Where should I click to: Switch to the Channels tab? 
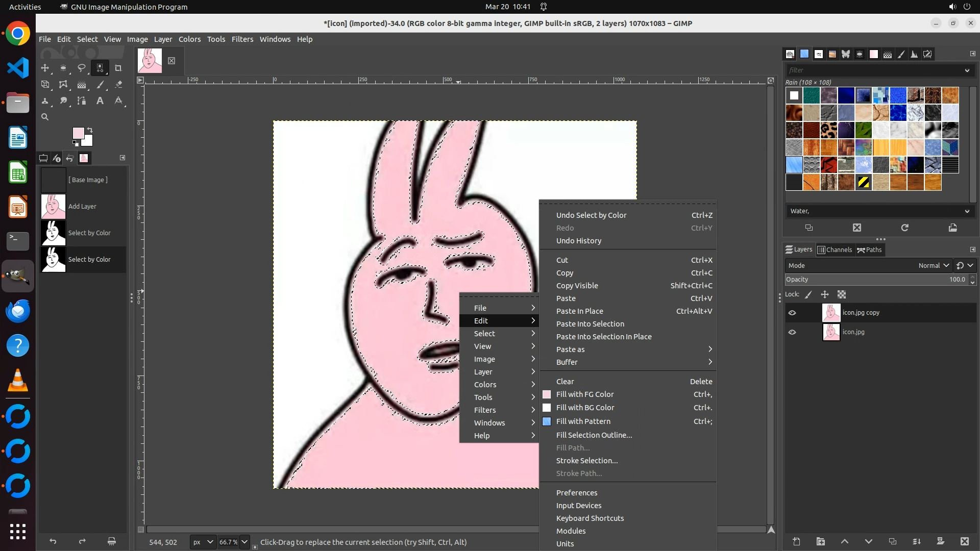835,249
